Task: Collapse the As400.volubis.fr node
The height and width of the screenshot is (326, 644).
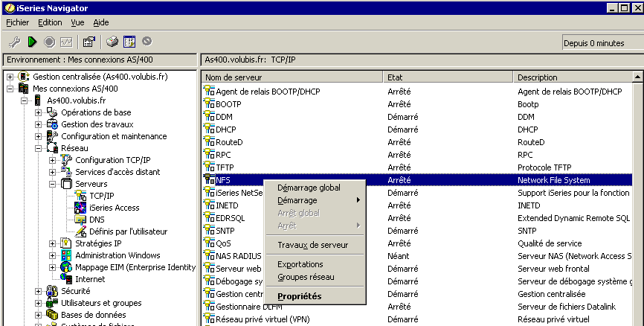Action: click(x=25, y=100)
